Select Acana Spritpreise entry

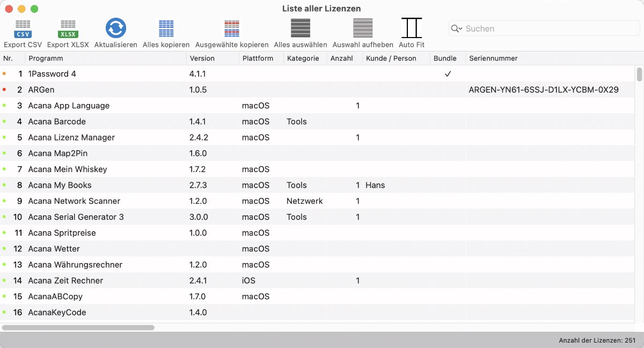pos(318,233)
